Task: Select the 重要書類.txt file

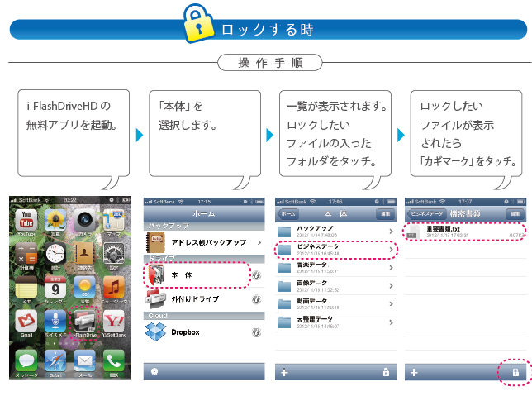Action: 466,232
